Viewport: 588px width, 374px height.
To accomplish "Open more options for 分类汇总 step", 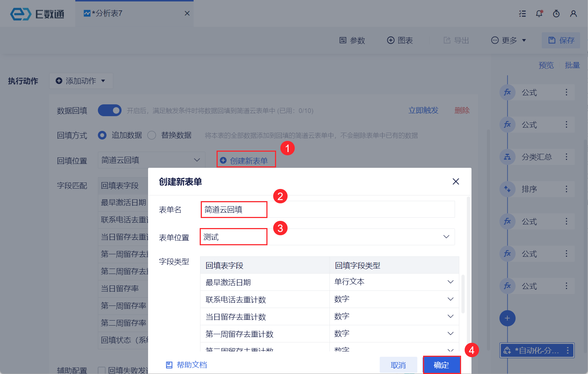I will 566,157.
